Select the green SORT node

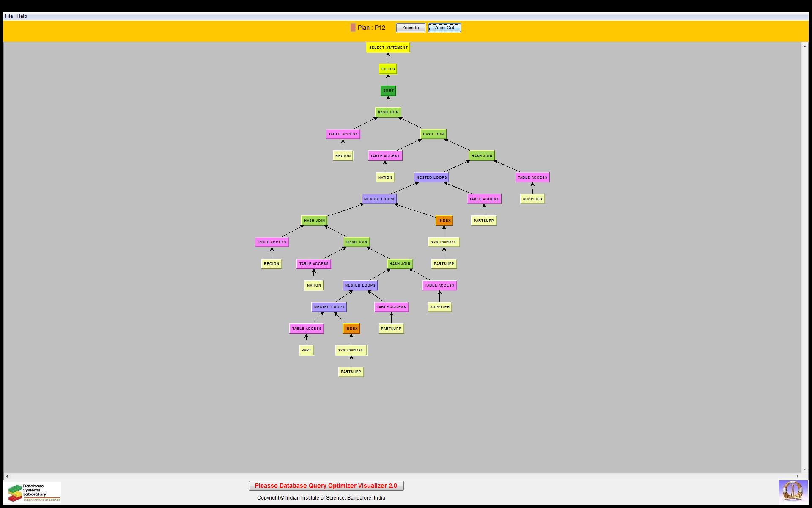(388, 91)
